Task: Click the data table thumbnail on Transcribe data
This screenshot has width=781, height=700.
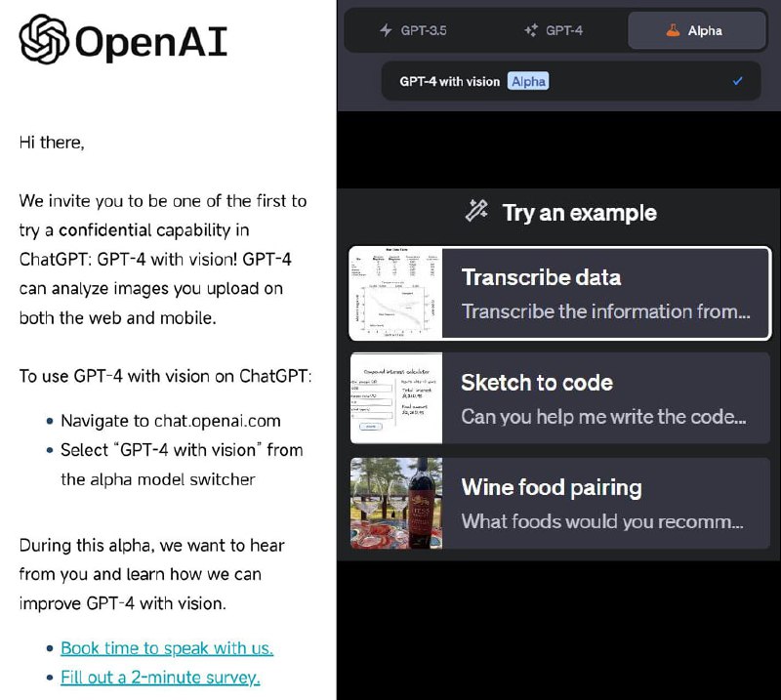Action: (396, 292)
